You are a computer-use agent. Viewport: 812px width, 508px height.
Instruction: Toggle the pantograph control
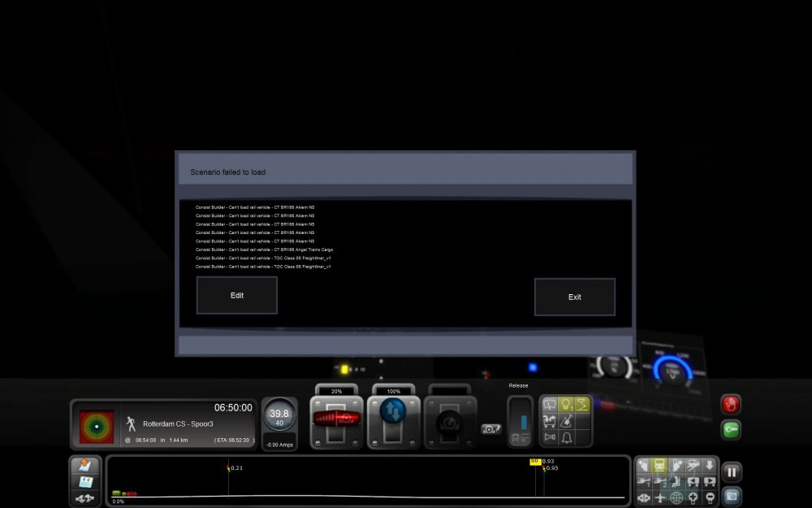pos(582,404)
